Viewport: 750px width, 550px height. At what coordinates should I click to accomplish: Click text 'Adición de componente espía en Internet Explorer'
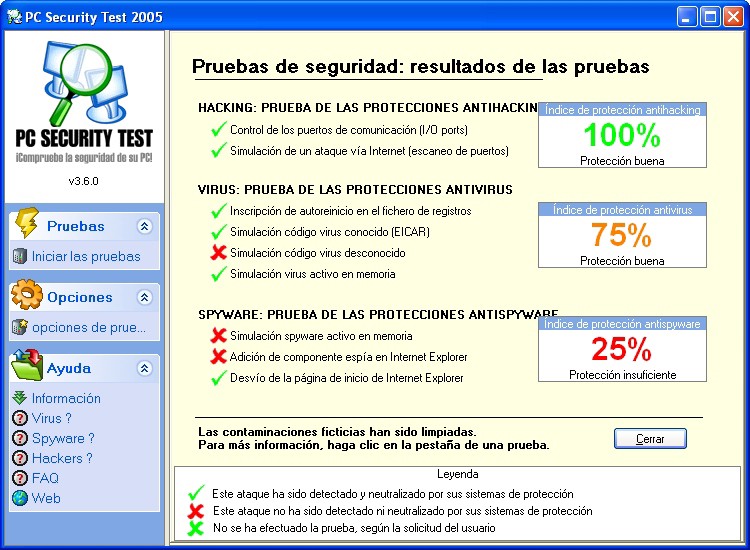[348, 357]
